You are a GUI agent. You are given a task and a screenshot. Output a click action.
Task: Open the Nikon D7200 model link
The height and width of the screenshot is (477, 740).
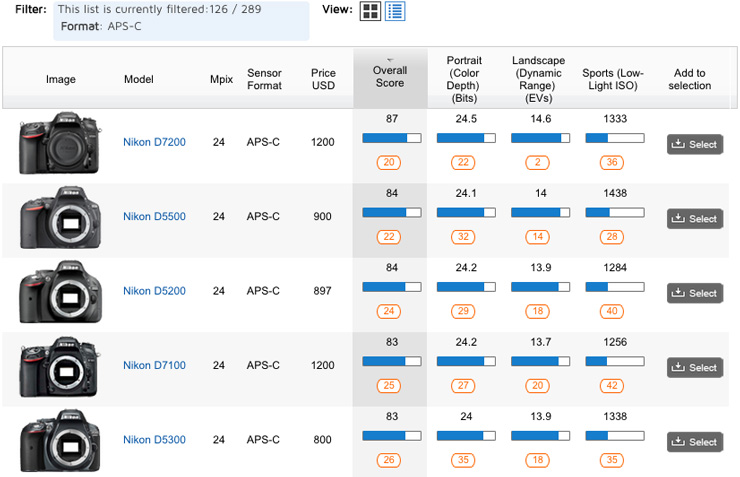(x=154, y=142)
